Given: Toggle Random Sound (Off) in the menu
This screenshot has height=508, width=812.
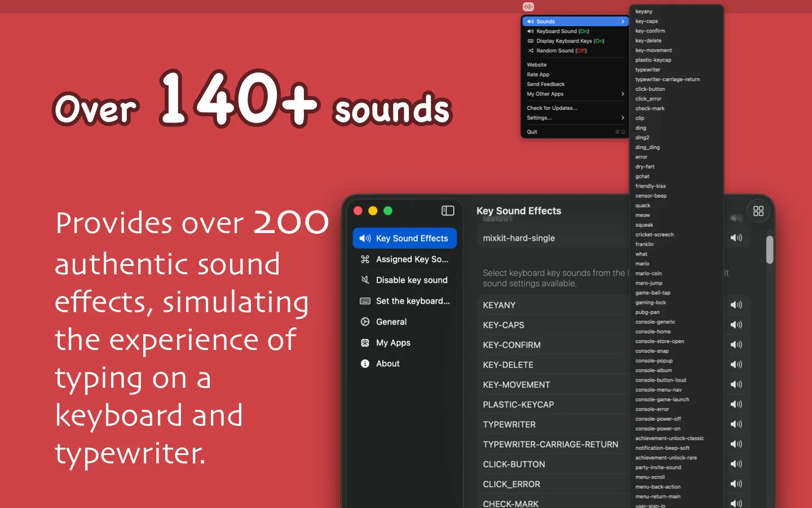Looking at the screenshot, I should [x=575, y=50].
